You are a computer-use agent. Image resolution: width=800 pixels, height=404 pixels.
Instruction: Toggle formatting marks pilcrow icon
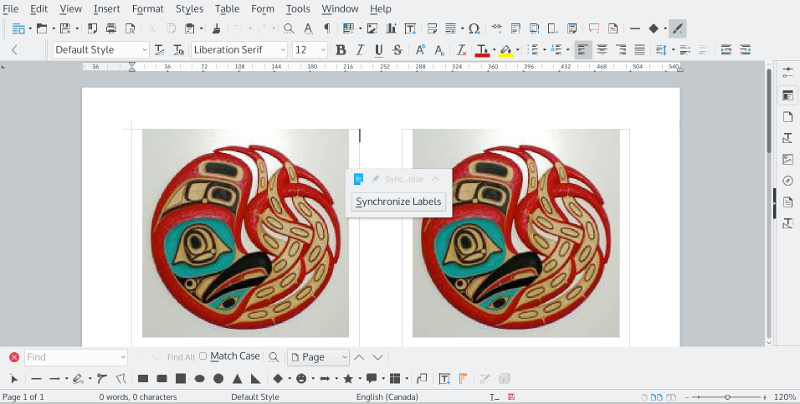pos(327,29)
